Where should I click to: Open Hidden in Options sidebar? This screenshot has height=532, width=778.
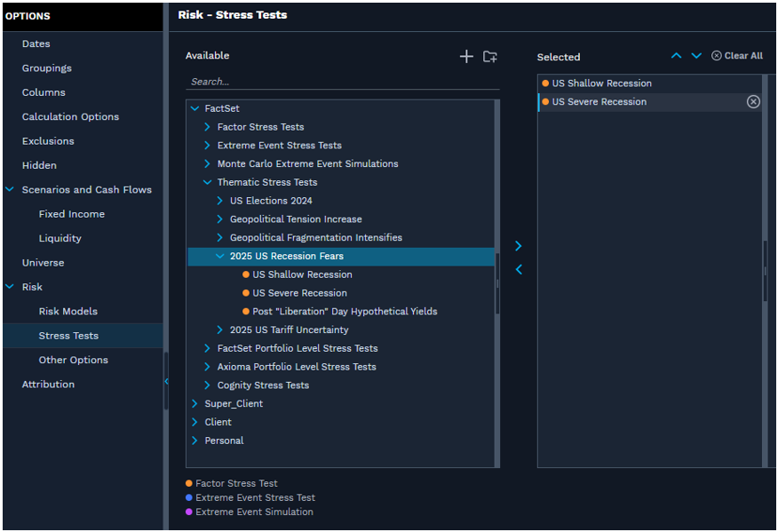[x=39, y=165]
